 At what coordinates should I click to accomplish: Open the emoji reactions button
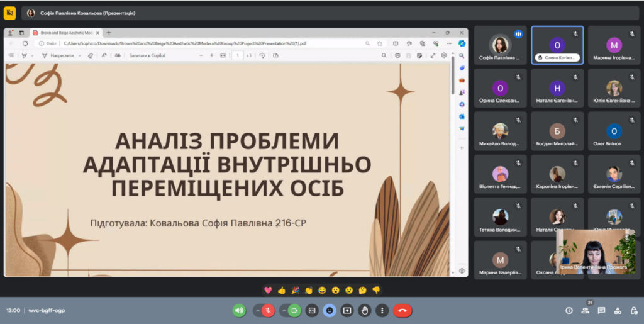pos(330,310)
